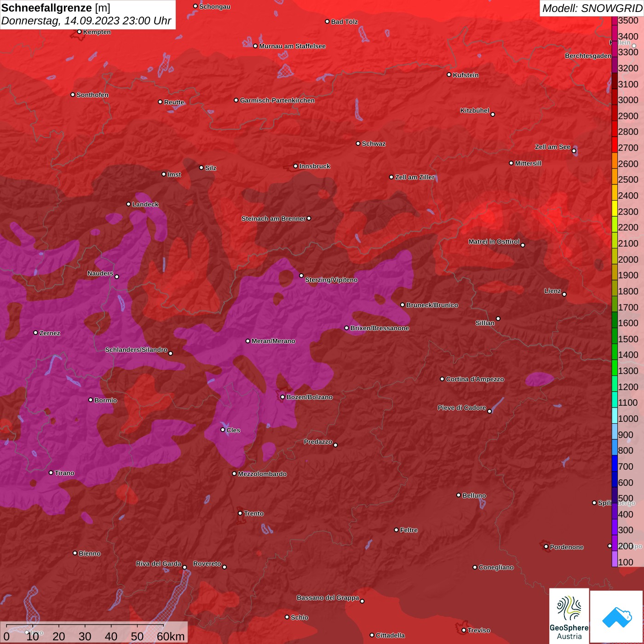This screenshot has width=644, height=644.
Task: Click the Cortina d'Ampezzo label
Action: pyautogui.click(x=475, y=379)
